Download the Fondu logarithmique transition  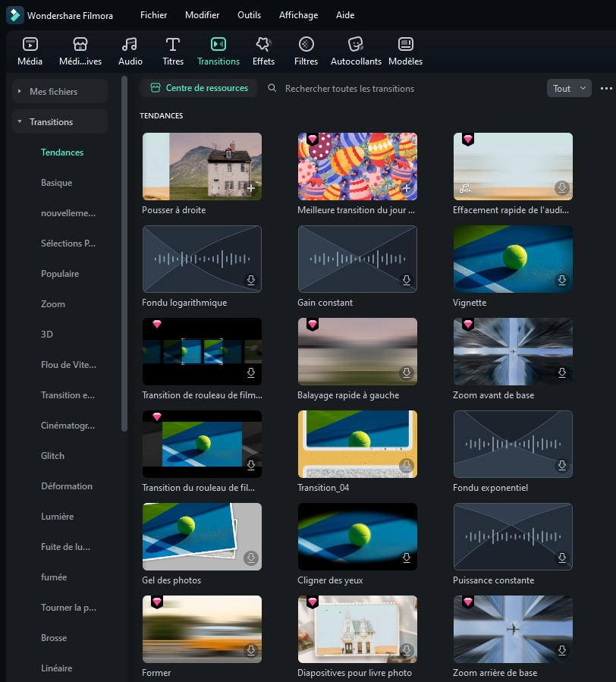coord(251,280)
